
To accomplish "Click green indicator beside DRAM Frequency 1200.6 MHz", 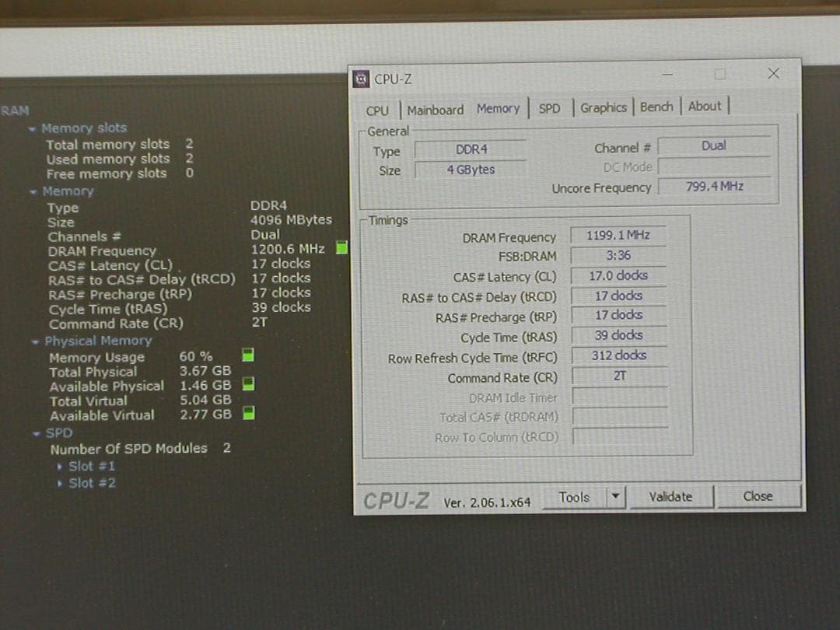I will (x=341, y=249).
